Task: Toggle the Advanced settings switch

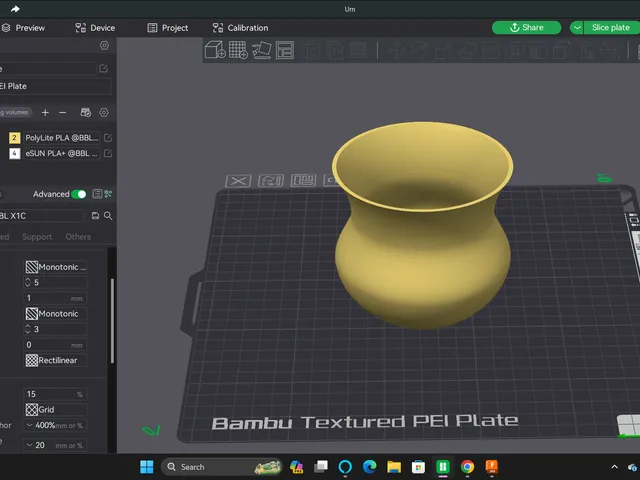Action: (79, 194)
